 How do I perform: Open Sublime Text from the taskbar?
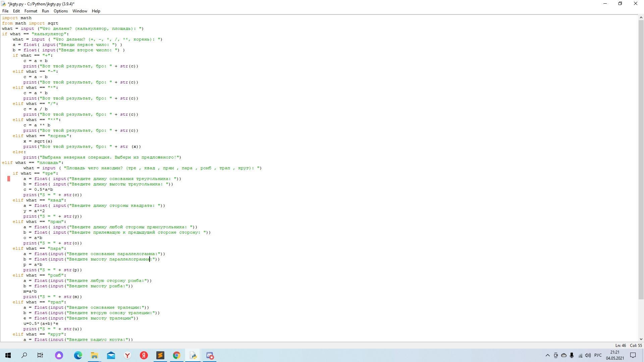[x=160, y=355]
